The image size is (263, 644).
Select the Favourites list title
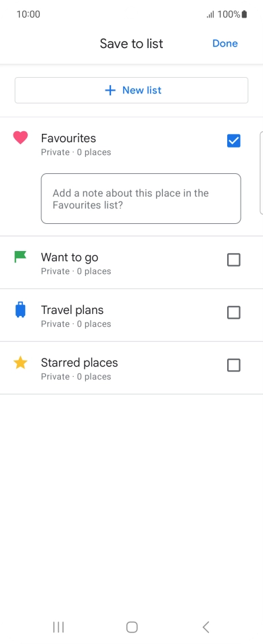tap(68, 139)
